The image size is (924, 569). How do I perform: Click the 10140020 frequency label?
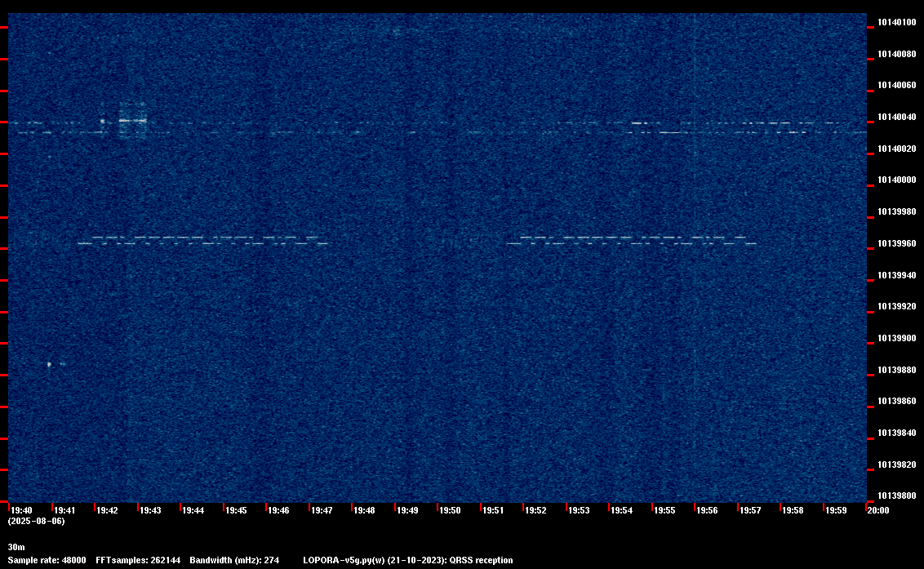[896, 149]
